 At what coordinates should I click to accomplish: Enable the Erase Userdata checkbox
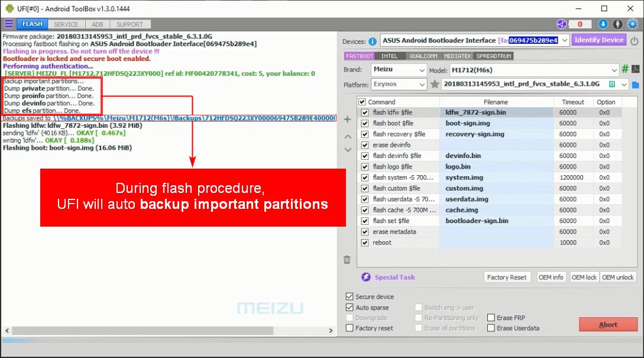(x=491, y=328)
